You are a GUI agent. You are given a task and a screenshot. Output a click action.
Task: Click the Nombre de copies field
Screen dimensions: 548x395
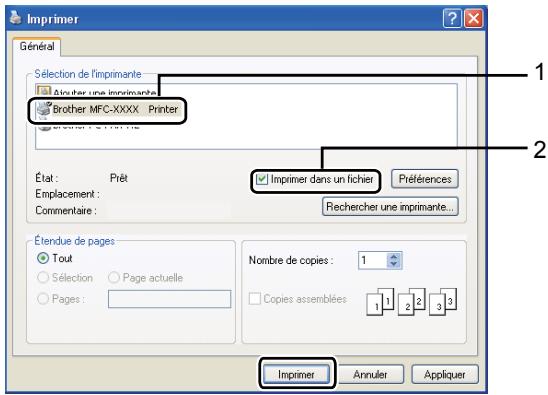pyautogui.click(x=373, y=260)
